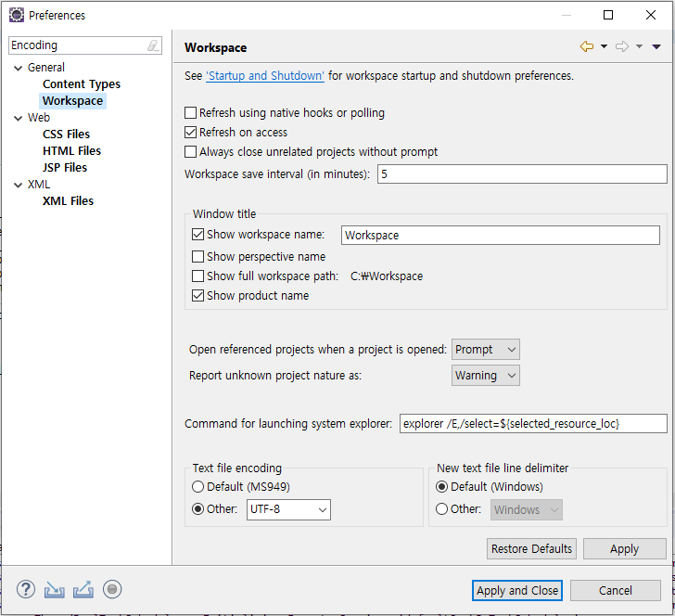Select Default (Windows) line delimiter

pyautogui.click(x=441, y=487)
